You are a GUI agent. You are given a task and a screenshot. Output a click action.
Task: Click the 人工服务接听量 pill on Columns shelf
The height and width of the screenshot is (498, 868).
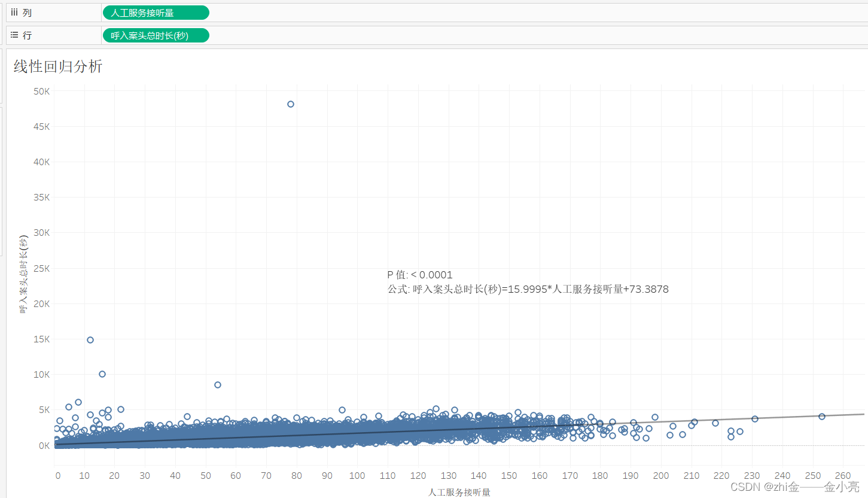point(156,13)
